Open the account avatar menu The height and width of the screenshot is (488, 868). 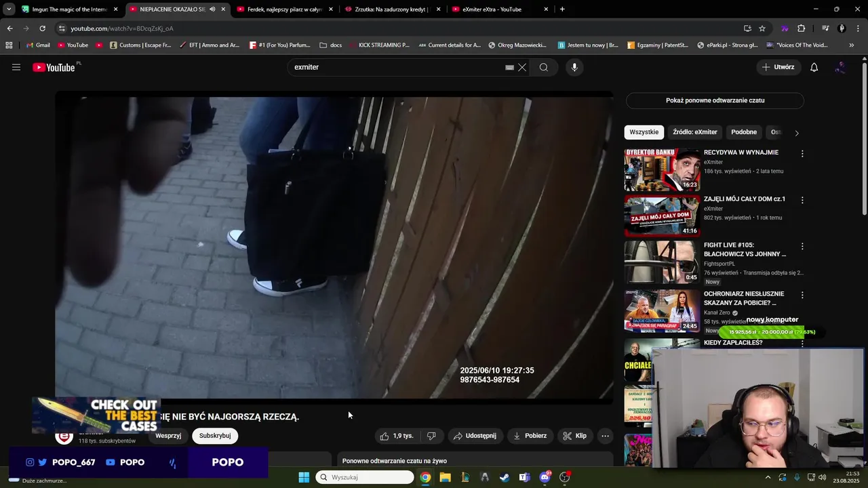[x=840, y=67]
